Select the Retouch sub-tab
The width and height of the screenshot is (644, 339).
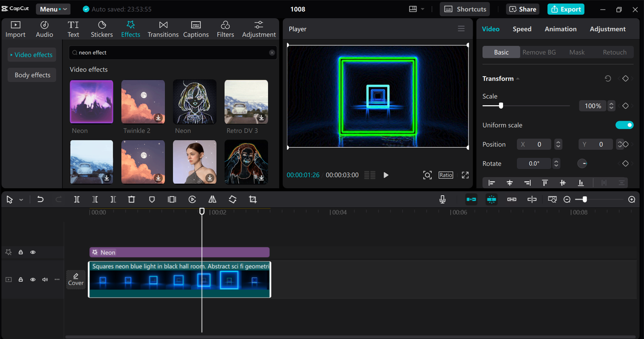click(614, 52)
